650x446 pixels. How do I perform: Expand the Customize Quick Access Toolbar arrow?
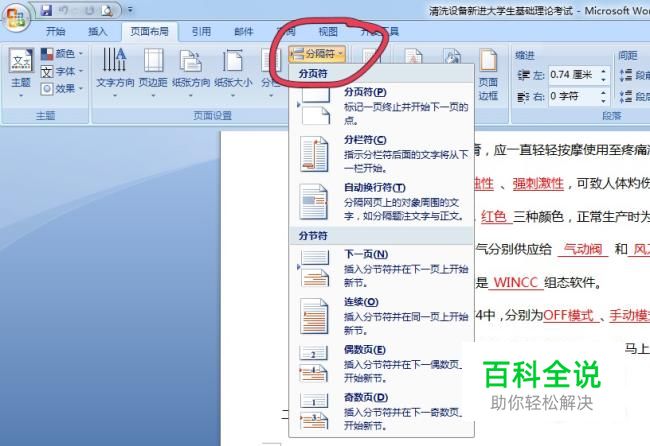tap(130, 10)
